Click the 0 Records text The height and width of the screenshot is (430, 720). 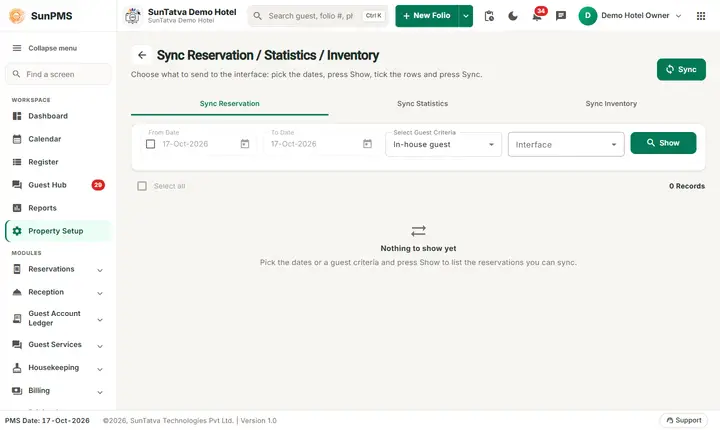pyautogui.click(x=686, y=186)
